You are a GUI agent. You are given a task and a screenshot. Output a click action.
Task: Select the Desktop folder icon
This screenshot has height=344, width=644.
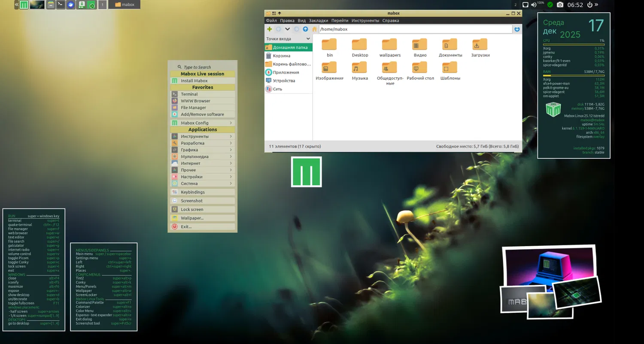point(360,45)
